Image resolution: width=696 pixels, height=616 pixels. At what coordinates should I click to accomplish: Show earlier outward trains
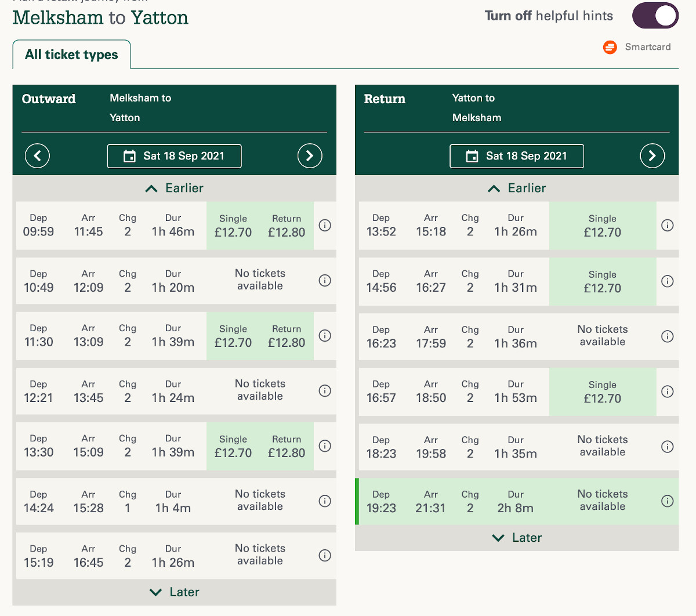click(x=175, y=189)
